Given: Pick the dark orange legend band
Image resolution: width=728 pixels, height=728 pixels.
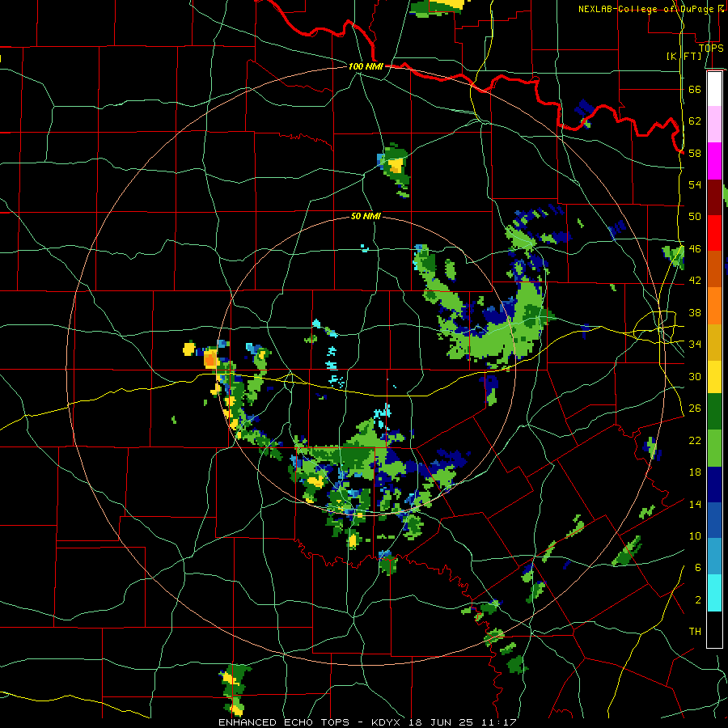Looking at the screenshot, I should [x=714, y=269].
